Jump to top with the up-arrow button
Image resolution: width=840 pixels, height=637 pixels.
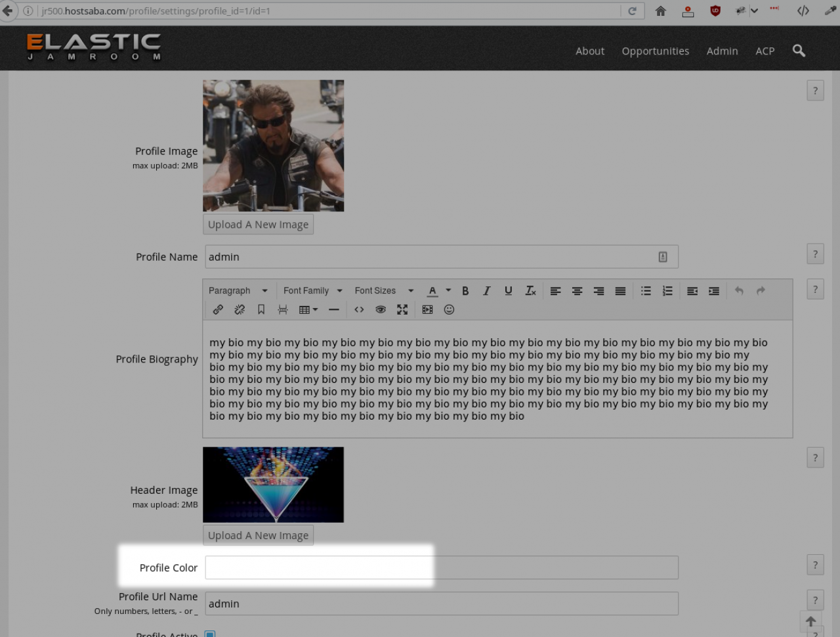tap(810, 621)
